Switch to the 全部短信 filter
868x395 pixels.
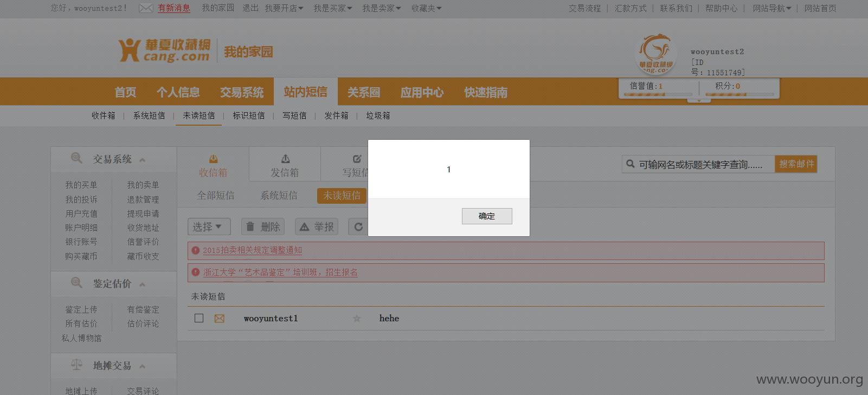216,196
